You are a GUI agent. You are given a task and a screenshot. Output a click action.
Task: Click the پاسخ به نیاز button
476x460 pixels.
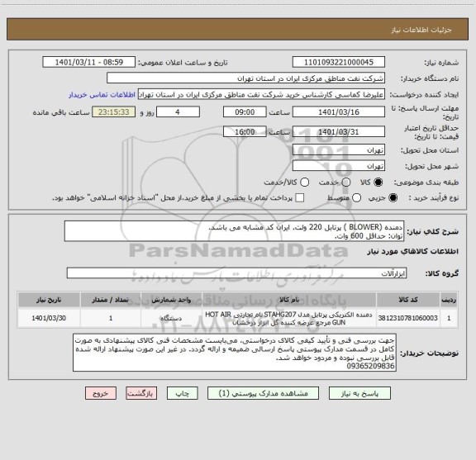(x=359, y=393)
